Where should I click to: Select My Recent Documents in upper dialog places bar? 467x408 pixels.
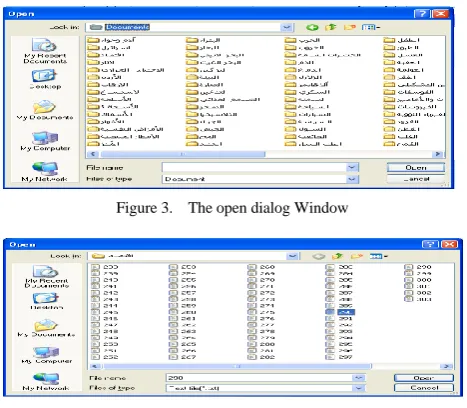[x=45, y=51]
